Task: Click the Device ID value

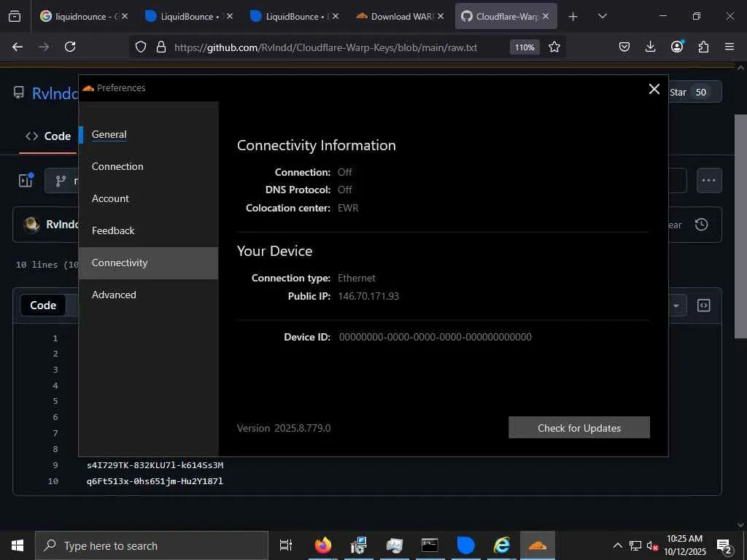Action: click(435, 337)
